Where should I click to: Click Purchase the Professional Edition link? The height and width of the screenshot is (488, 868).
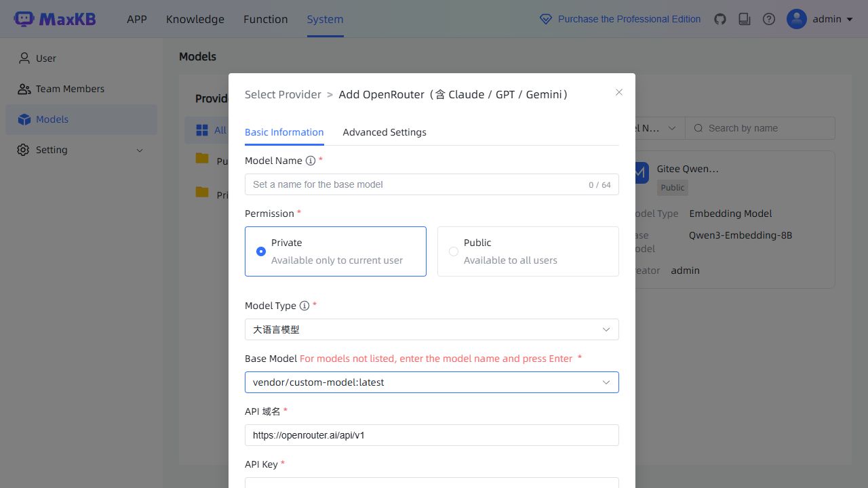click(x=629, y=19)
